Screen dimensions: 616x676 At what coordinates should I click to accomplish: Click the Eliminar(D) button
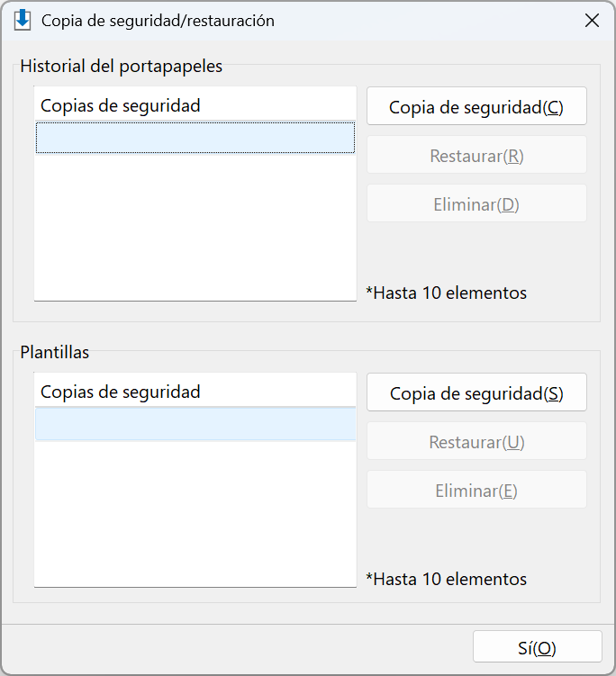(476, 204)
